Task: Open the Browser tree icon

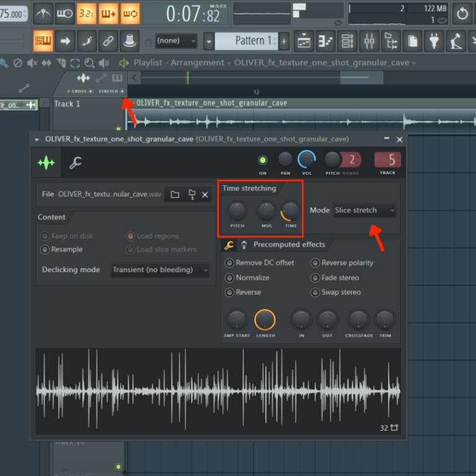Action: [x=391, y=41]
